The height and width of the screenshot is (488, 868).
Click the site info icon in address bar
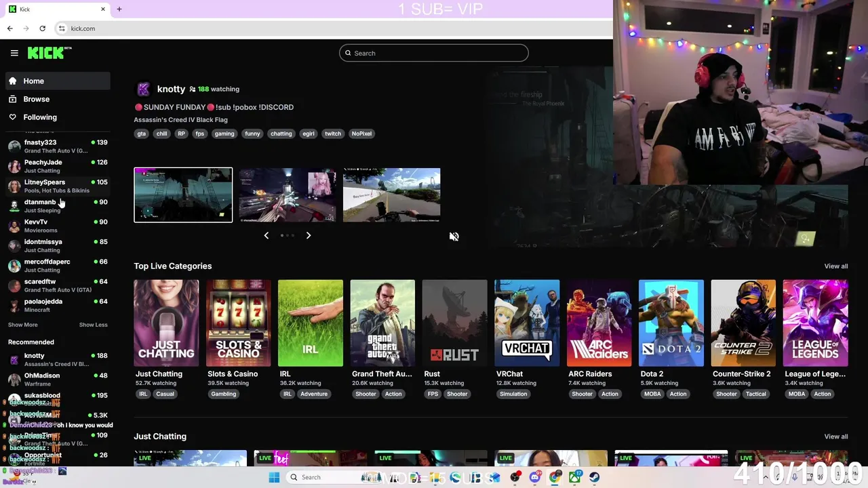62,28
